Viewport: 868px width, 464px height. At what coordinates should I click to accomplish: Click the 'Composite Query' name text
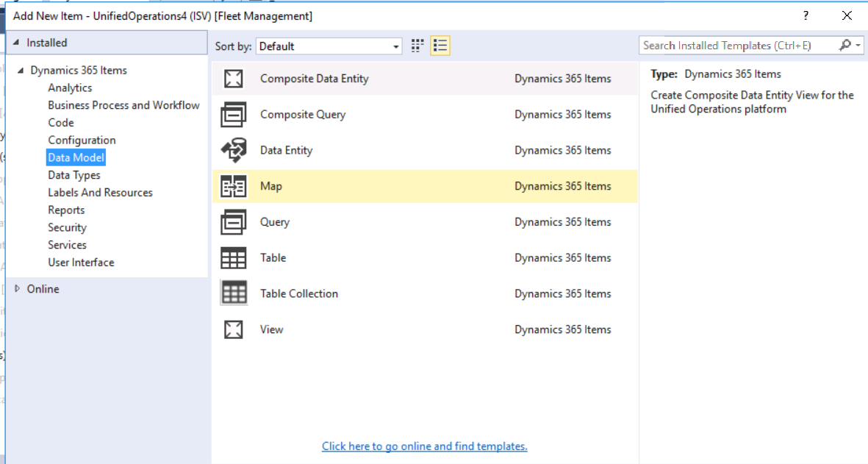pos(303,115)
